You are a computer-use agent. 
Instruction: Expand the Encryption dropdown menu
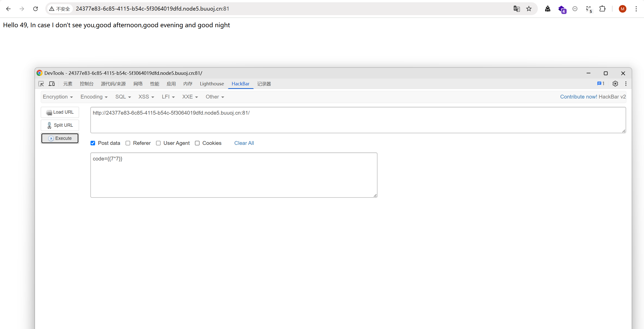click(x=58, y=97)
